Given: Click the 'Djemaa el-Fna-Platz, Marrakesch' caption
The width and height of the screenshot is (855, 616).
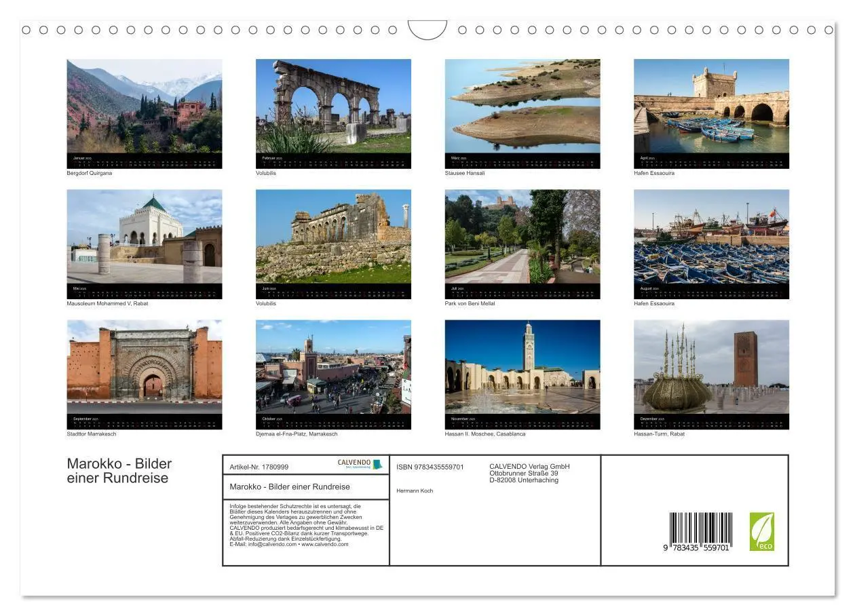Looking at the screenshot, I should tap(297, 434).
